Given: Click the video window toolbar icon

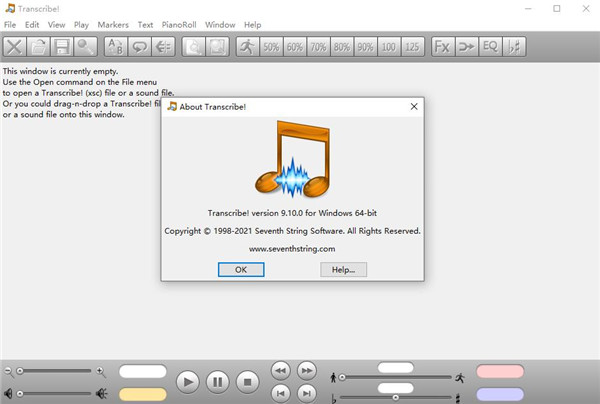Looking at the screenshot, I should pos(217,47).
